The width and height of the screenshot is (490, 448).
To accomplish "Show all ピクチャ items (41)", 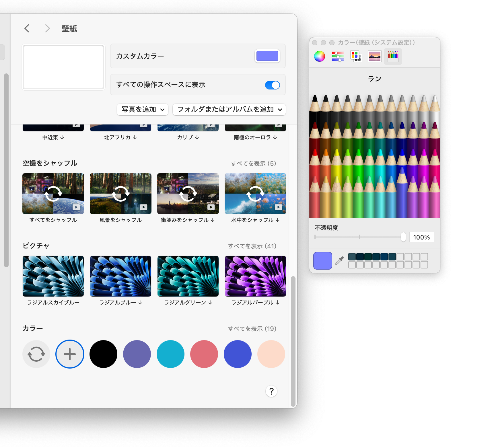I will (x=252, y=246).
